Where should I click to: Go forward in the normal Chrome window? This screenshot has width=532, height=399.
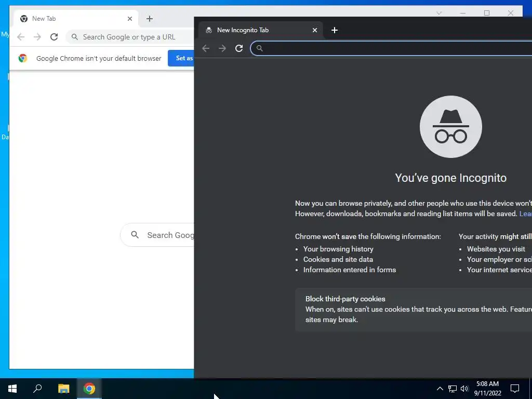coord(37,37)
